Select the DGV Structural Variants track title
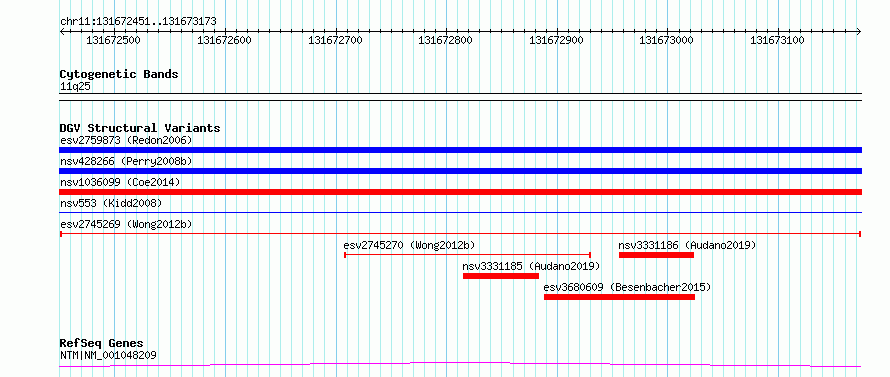Viewport: 890px width, 377px height. click(140, 128)
